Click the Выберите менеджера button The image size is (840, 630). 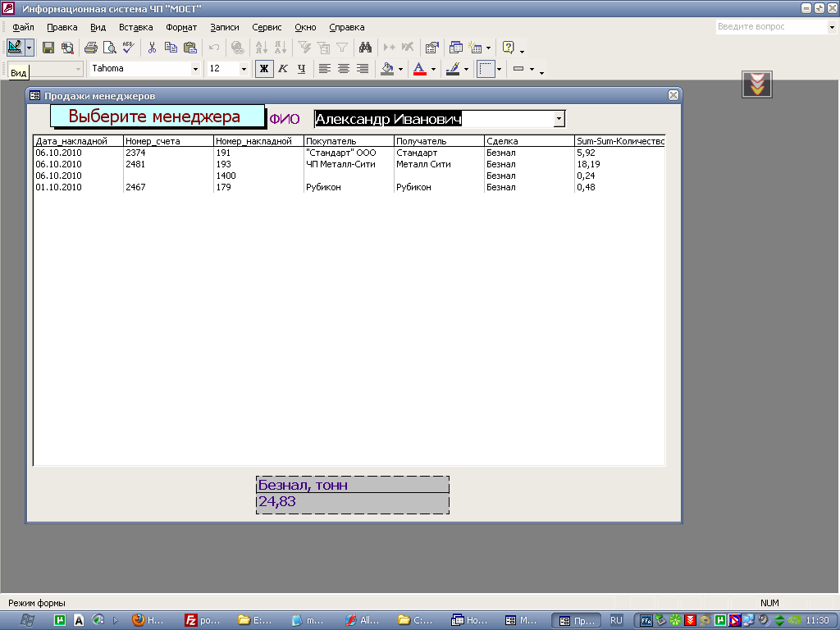tap(157, 116)
